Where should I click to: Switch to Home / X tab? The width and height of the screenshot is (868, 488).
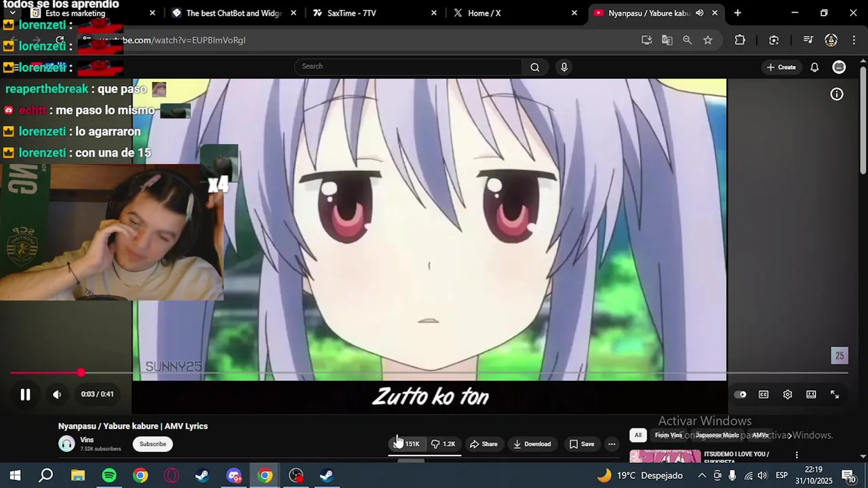pyautogui.click(x=514, y=13)
